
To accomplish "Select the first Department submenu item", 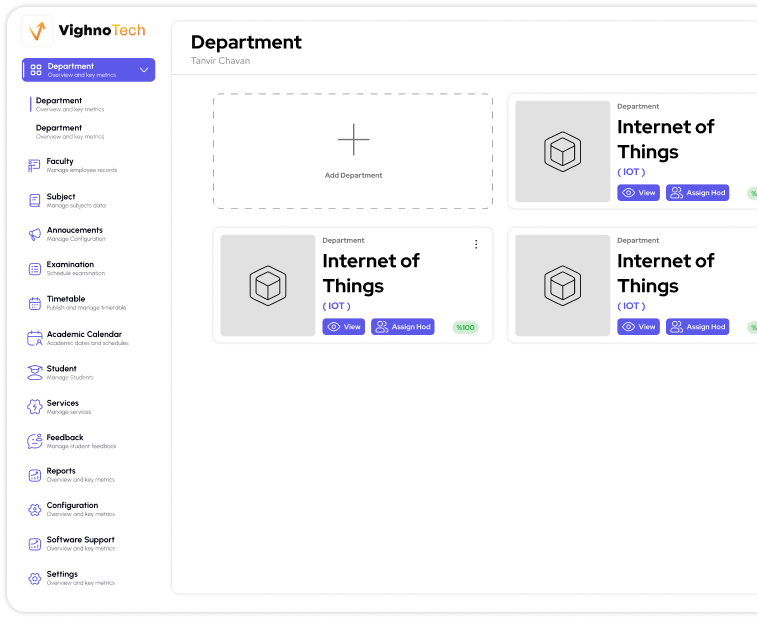I will coord(70,104).
